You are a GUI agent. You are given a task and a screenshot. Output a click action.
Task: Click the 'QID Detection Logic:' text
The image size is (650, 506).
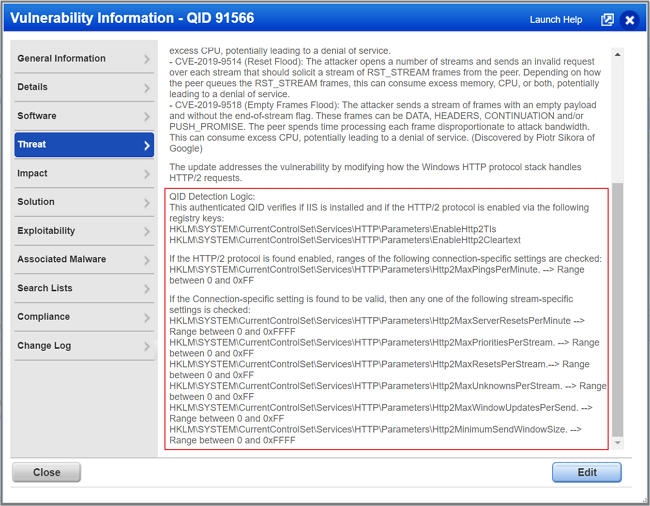212,196
